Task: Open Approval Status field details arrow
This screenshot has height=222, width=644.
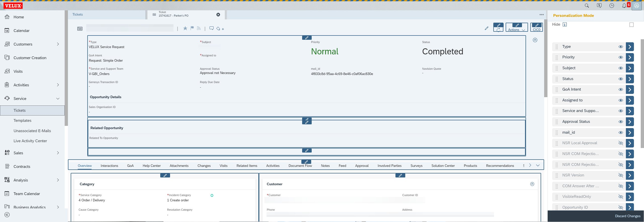Action: point(630,122)
